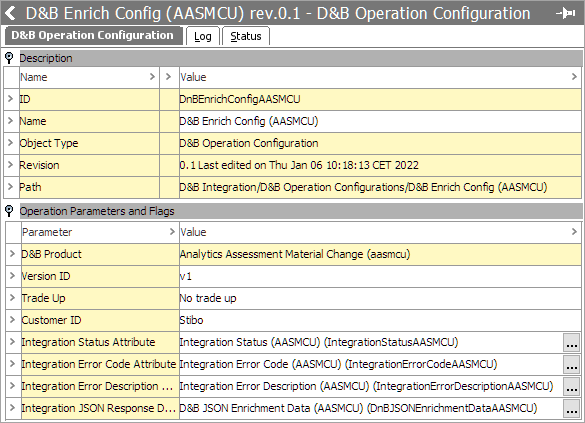Image resolution: width=585 pixels, height=423 pixels.
Task: Expand the ID row arrow
Action: (10, 99)
